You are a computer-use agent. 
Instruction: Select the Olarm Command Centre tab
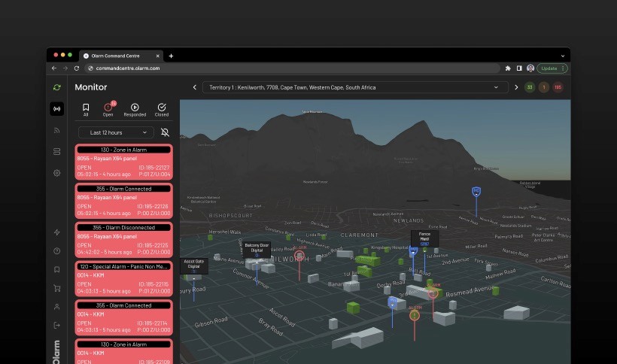pyautogui.click(x=121, y=56)
